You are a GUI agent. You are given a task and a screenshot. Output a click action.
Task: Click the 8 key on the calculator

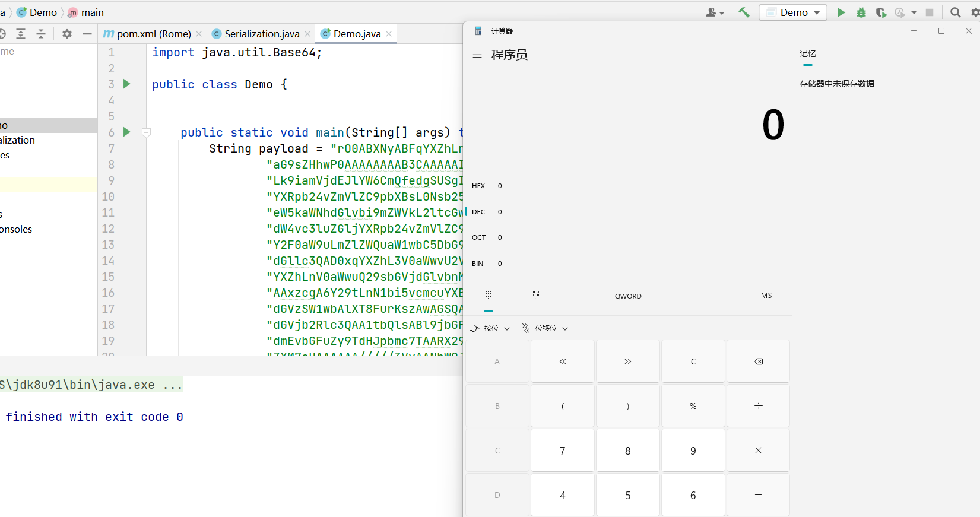coord(628,451)
